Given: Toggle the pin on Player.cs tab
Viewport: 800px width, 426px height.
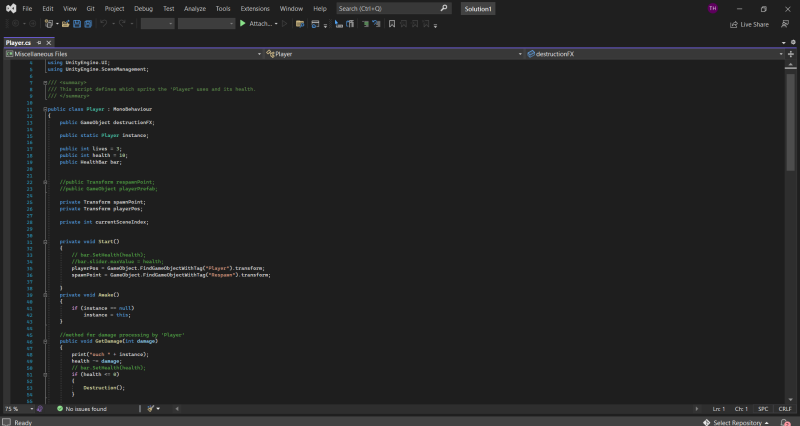Looking at the screenshot, I should coord(40,43).
